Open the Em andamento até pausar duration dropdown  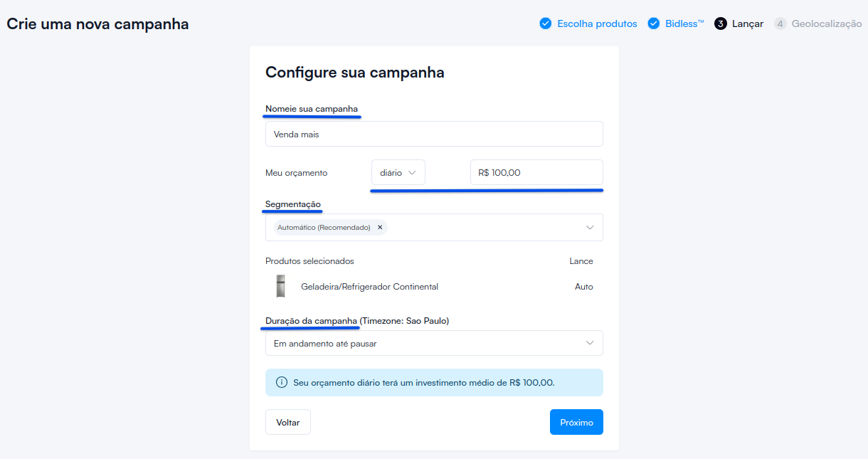pyautogui.click(x=434, y=342)
